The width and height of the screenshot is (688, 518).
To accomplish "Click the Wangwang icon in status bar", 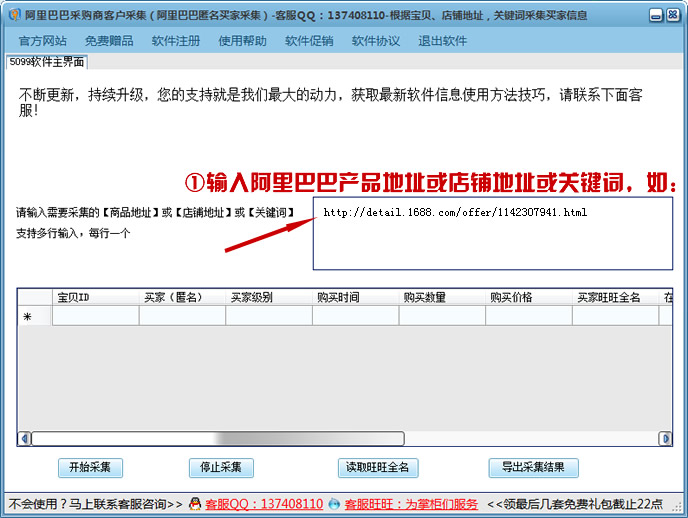I will click(x=334, y=504).
